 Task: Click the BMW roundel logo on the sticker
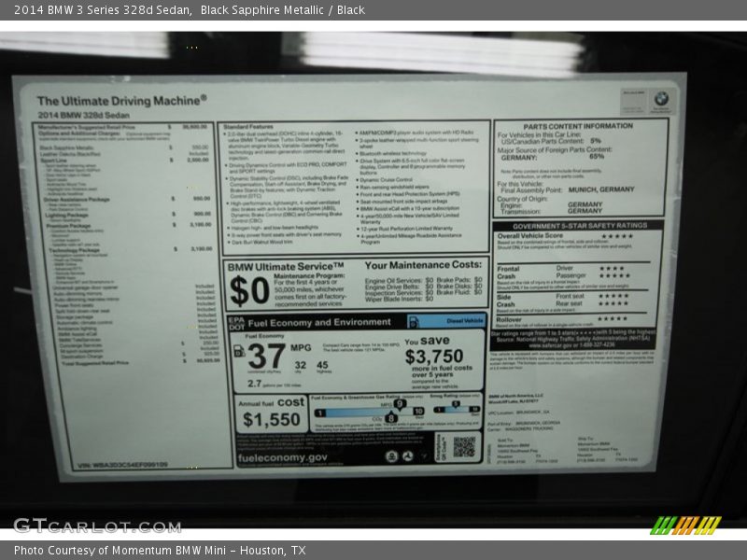(661, 99)
